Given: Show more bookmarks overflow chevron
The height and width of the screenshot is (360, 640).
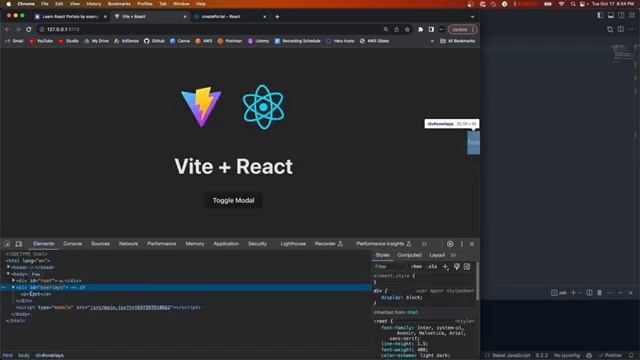Looking at the screenshot, I should point(432,41).
